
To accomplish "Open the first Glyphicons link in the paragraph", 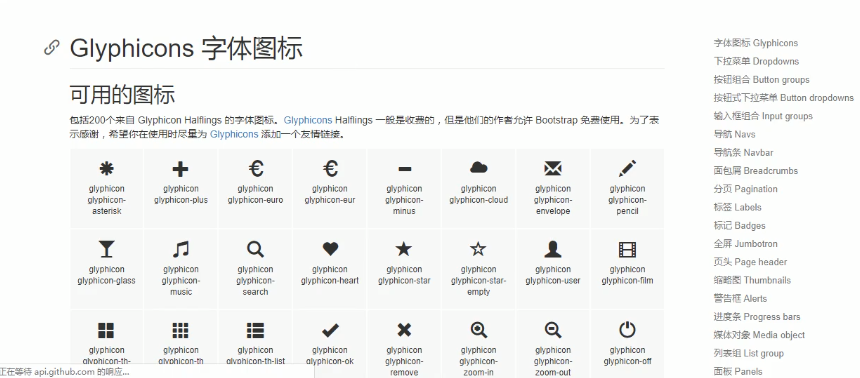I will click(308, 120).
